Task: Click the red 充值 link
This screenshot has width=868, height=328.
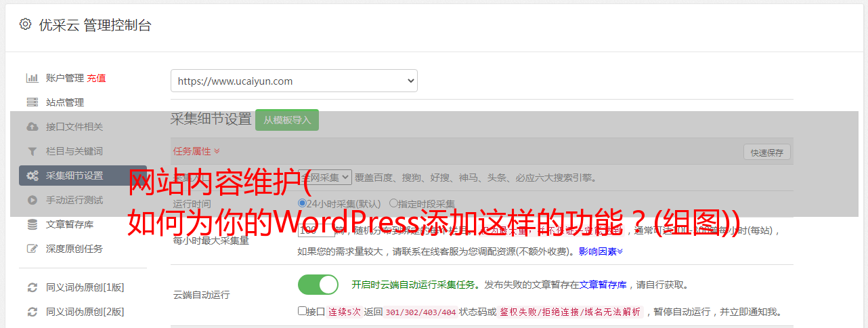Action: tap(96, 78)
